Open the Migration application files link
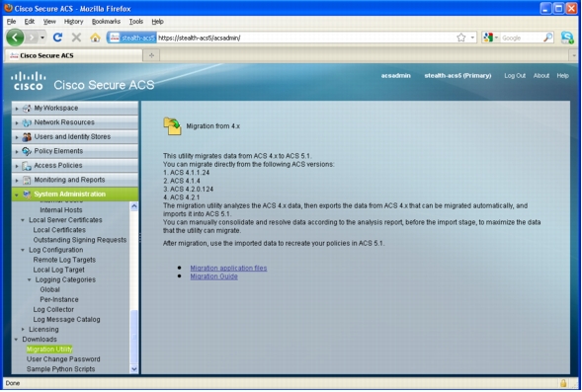The height and width of the screenshot is (392, 582). pos(228,269)
